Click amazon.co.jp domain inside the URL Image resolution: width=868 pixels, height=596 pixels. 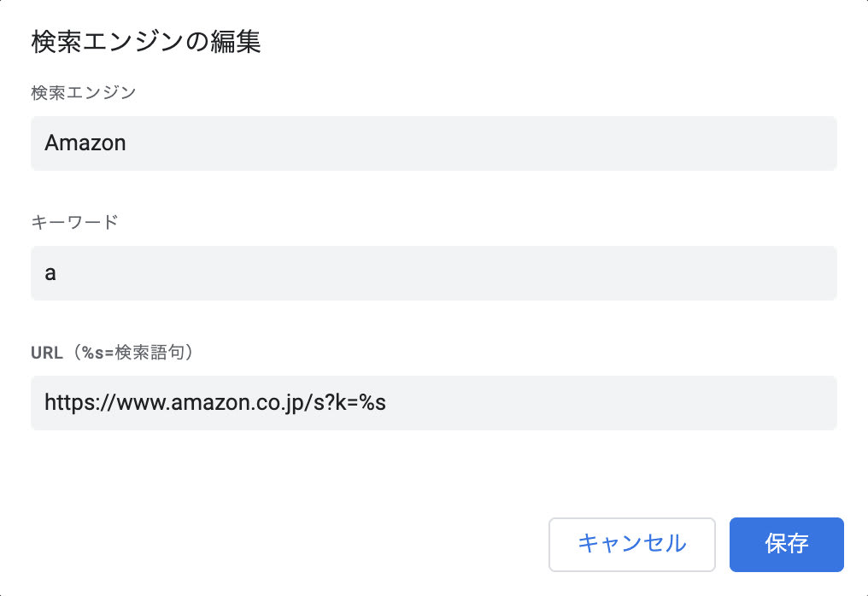click(x=229, y=403)
